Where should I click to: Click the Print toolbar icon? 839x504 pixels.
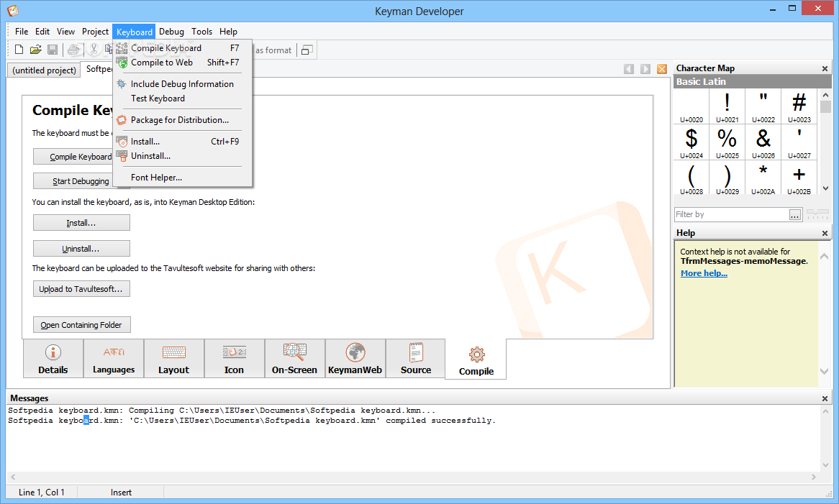coord(74,50)
